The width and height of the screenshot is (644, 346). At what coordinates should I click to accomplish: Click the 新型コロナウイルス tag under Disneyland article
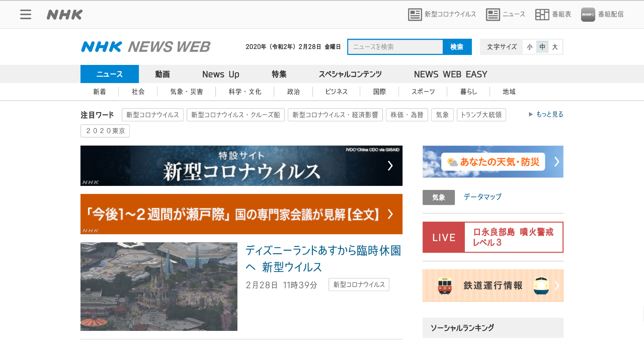359,284
